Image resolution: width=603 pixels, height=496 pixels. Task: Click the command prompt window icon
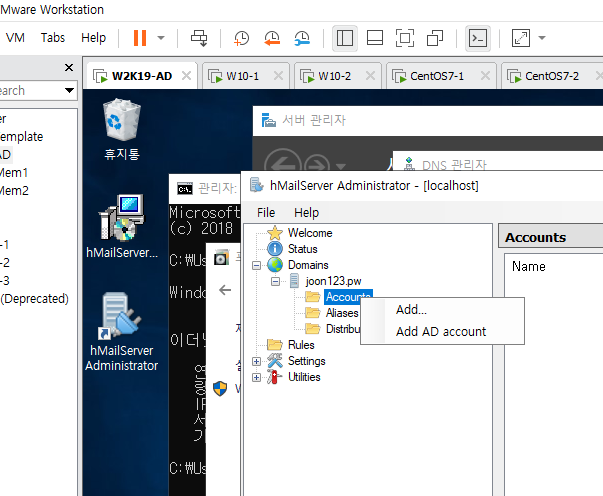(185, 188)
